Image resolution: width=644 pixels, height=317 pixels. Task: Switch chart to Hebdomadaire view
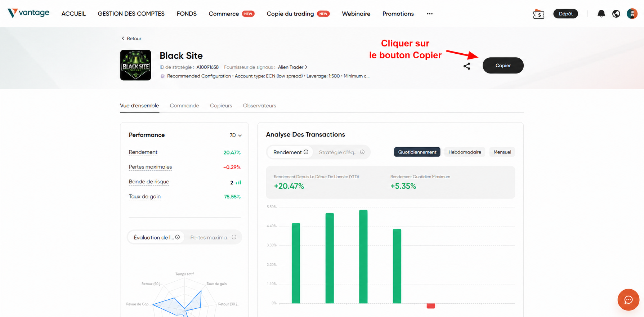click(464, 152)
